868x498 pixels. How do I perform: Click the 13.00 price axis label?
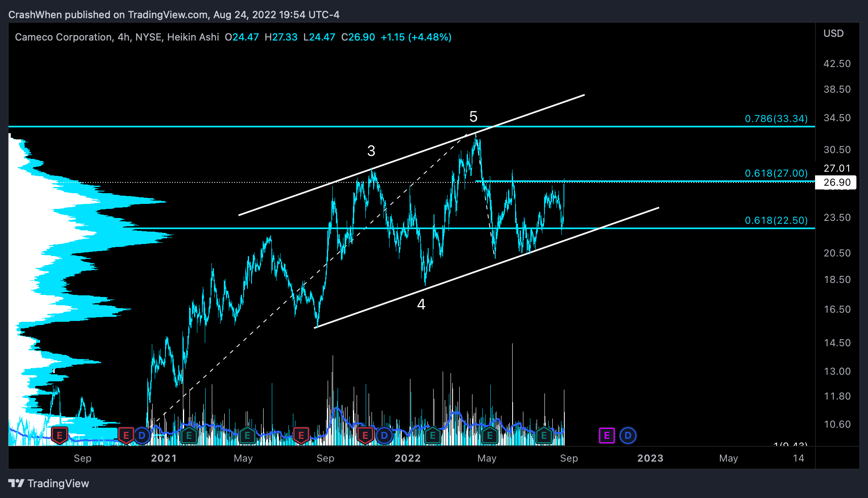click(837, 371)
